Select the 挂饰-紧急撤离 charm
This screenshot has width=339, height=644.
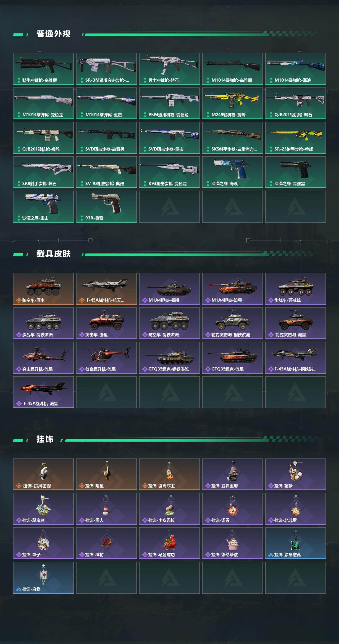(296, 543)
